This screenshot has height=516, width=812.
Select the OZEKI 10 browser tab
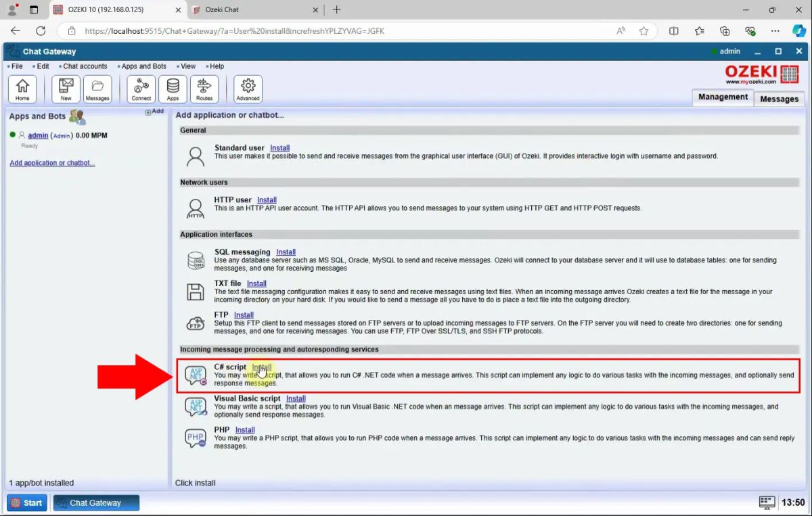[116, 9]
